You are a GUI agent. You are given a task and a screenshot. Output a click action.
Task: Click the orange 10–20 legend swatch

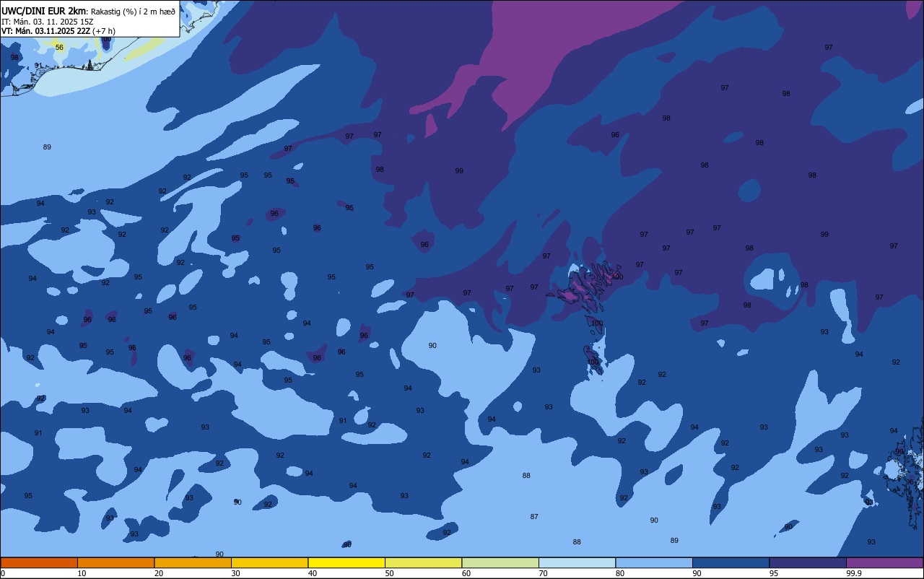point(115,562)
